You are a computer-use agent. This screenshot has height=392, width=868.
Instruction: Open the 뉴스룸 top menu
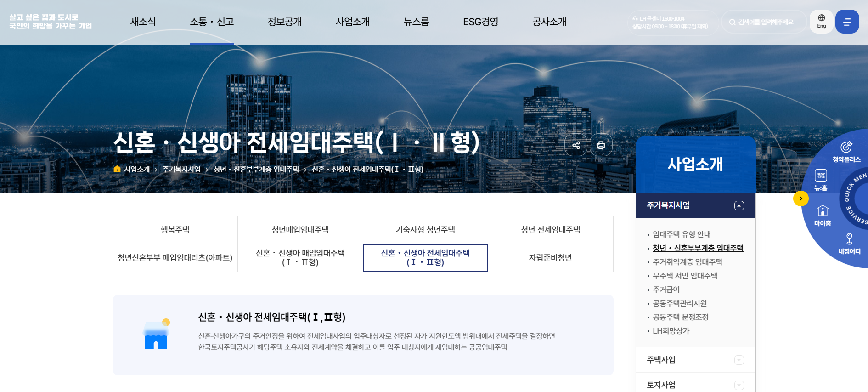tap(416, 22)
